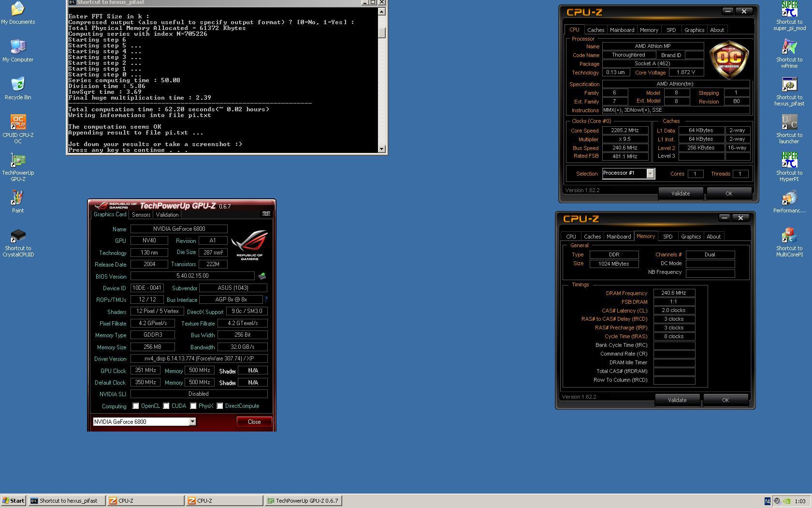
Task: Open the Recycle Bin icon
Action: [x=18, y=88]
